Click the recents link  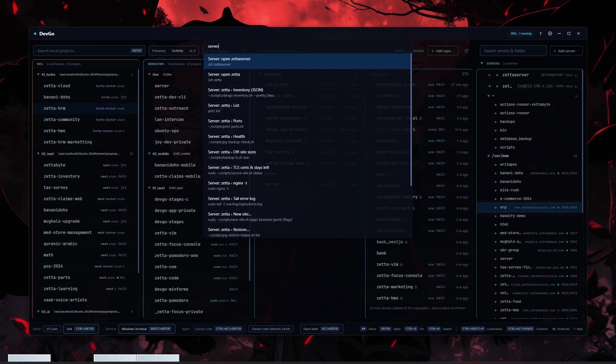coord(418,51)
